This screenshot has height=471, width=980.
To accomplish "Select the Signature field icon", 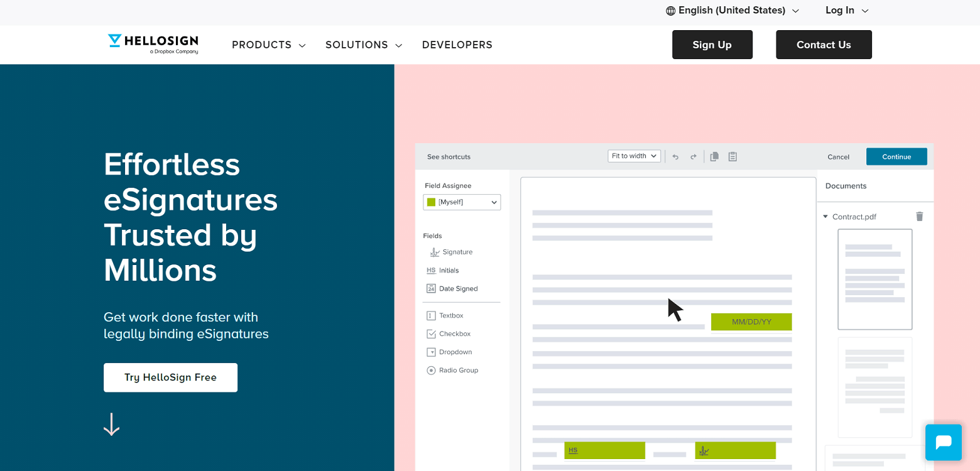I will tap(435, 252).
